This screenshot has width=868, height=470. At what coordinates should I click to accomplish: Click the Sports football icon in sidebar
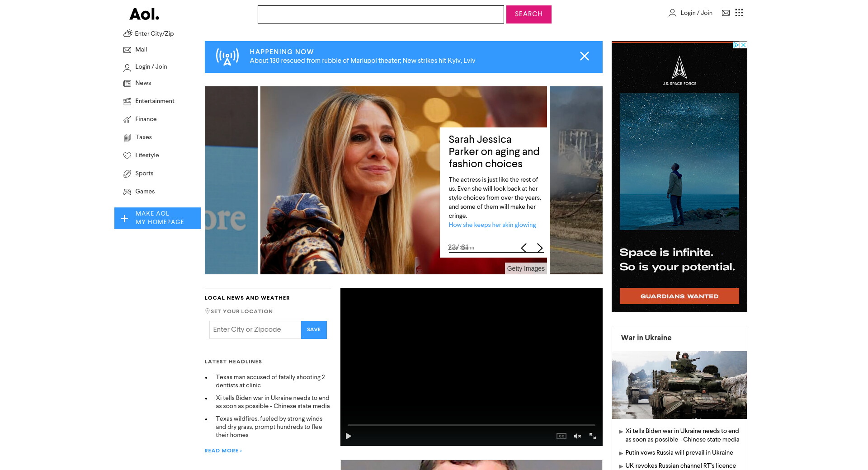(127, 174)
